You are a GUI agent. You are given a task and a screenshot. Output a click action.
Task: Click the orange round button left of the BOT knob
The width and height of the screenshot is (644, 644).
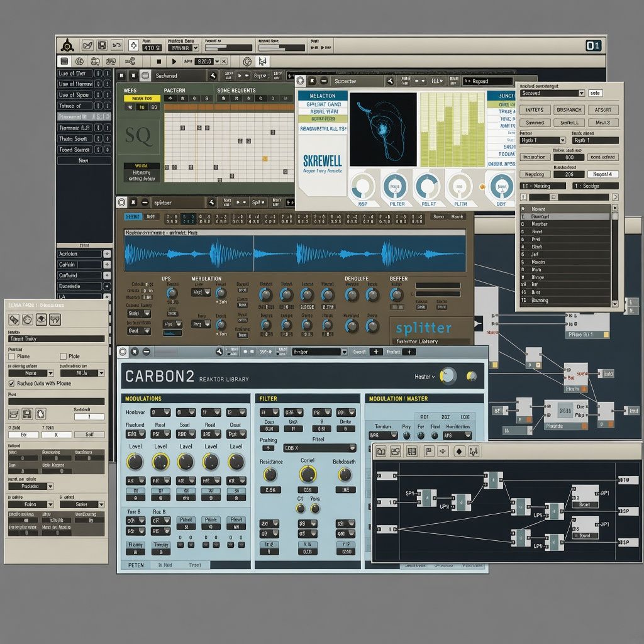click(482, 187)
